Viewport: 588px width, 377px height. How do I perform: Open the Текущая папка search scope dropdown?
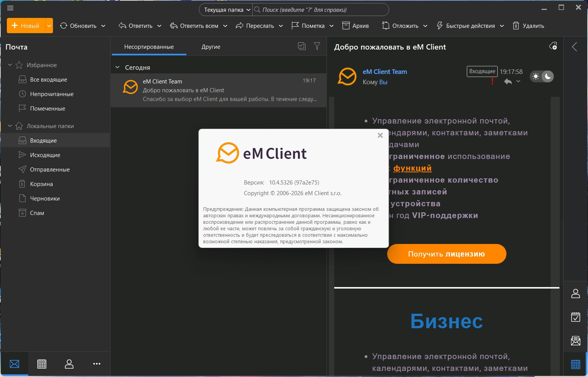coord(227,10)
